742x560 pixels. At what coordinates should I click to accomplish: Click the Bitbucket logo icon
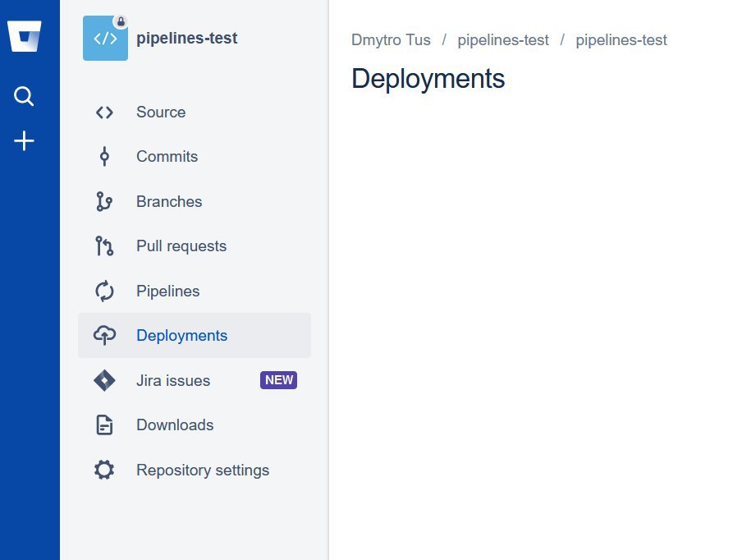(24, 36)
